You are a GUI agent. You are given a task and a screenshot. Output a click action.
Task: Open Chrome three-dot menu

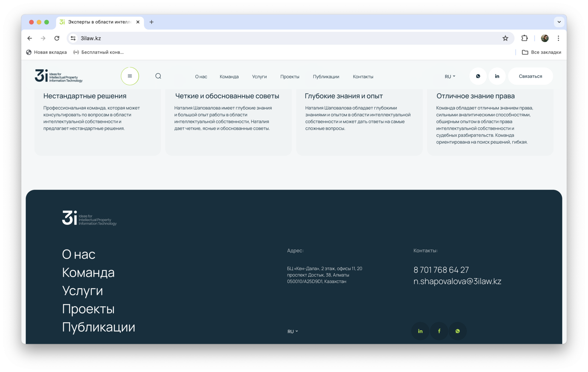coord(558,38)
